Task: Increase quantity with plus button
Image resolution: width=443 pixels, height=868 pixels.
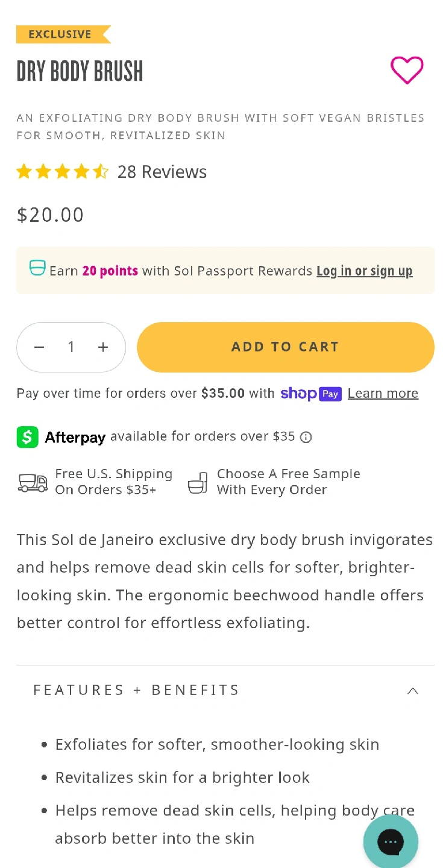Action: pyautogui.click(x=103, y=347)
